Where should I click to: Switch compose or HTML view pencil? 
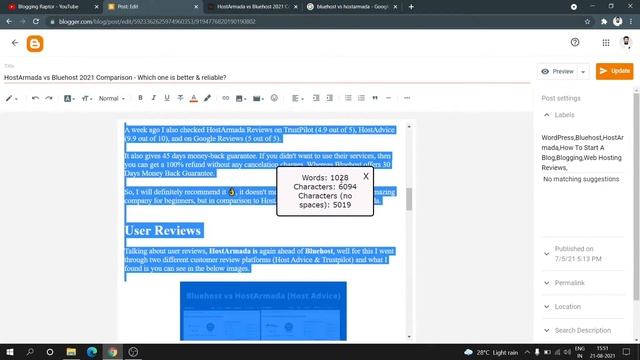coord(11,98)
